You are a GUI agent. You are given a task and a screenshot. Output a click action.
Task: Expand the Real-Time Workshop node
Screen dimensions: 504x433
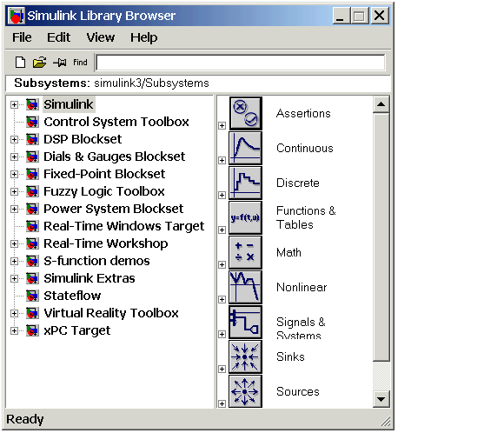(14, 243)
